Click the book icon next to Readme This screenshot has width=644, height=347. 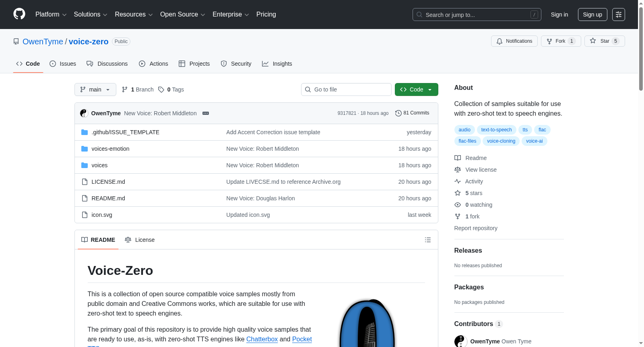[x=458, y=158]
